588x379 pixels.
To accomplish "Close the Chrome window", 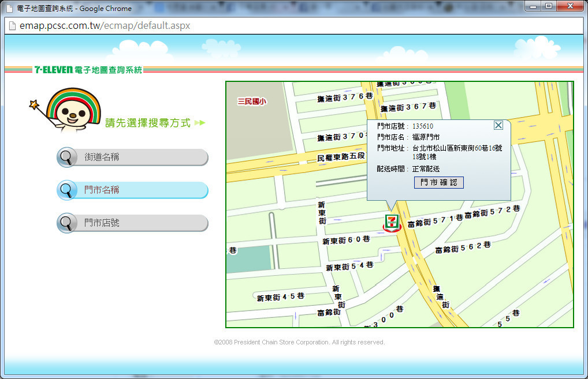I will click(x=570, y=6).
